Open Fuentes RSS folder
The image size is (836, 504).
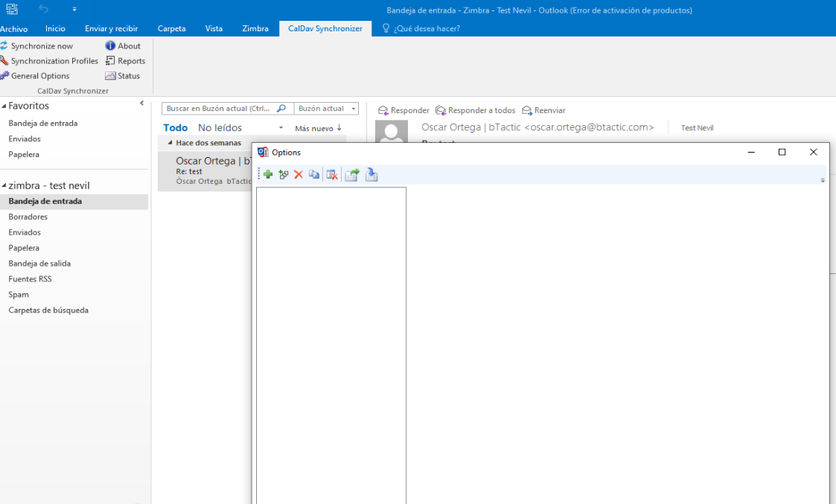coord(30,278)
